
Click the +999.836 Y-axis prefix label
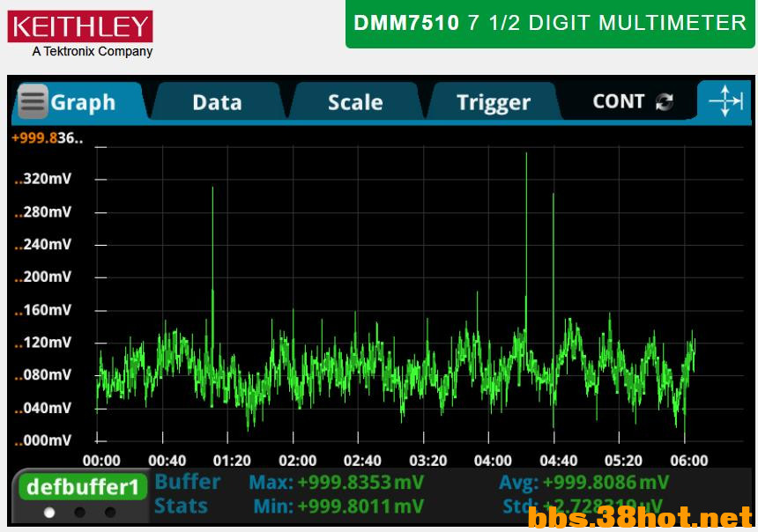[48, 137]
